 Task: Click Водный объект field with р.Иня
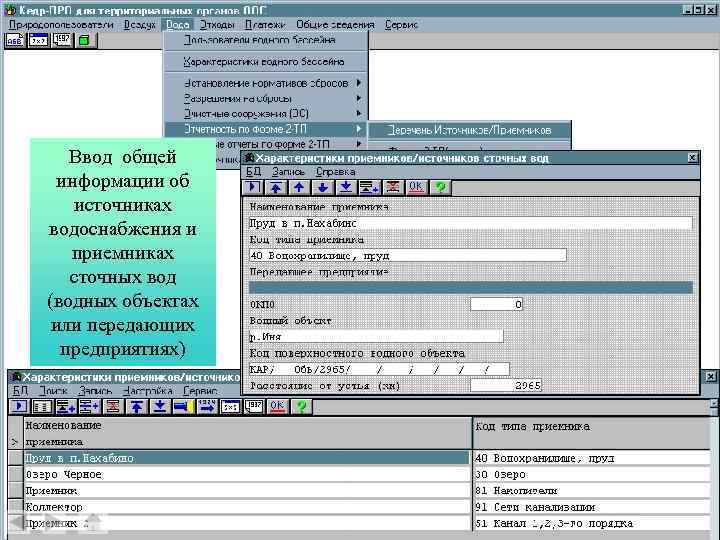pos(376,337)
